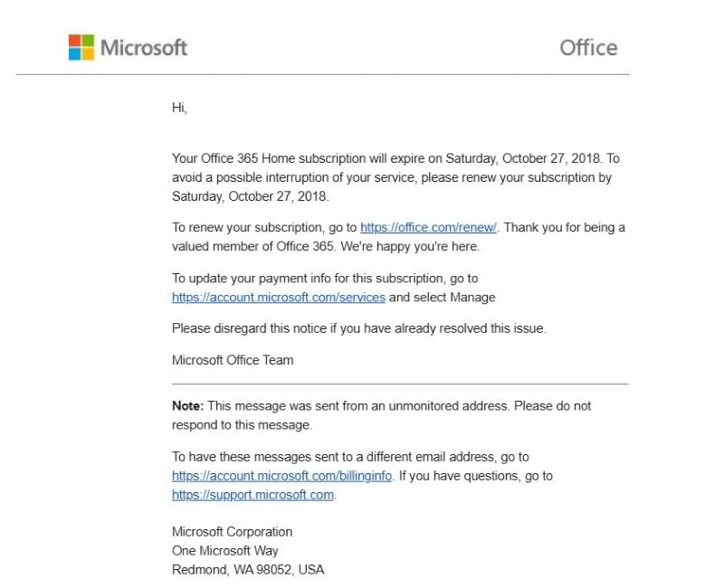Click the bold "Note:" label
This screenshot has height=588, width=724.
(x=187, y=406)
